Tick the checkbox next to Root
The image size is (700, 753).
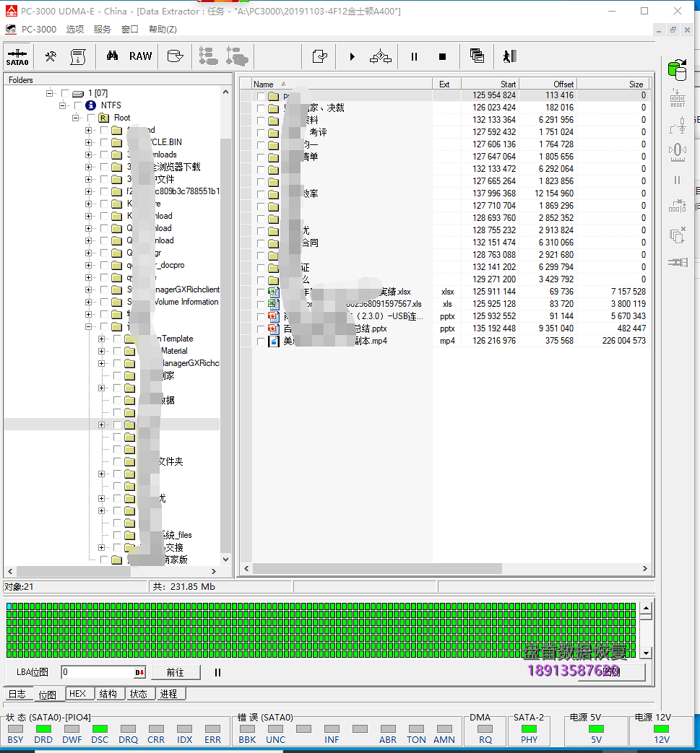[x=91, y=118]
